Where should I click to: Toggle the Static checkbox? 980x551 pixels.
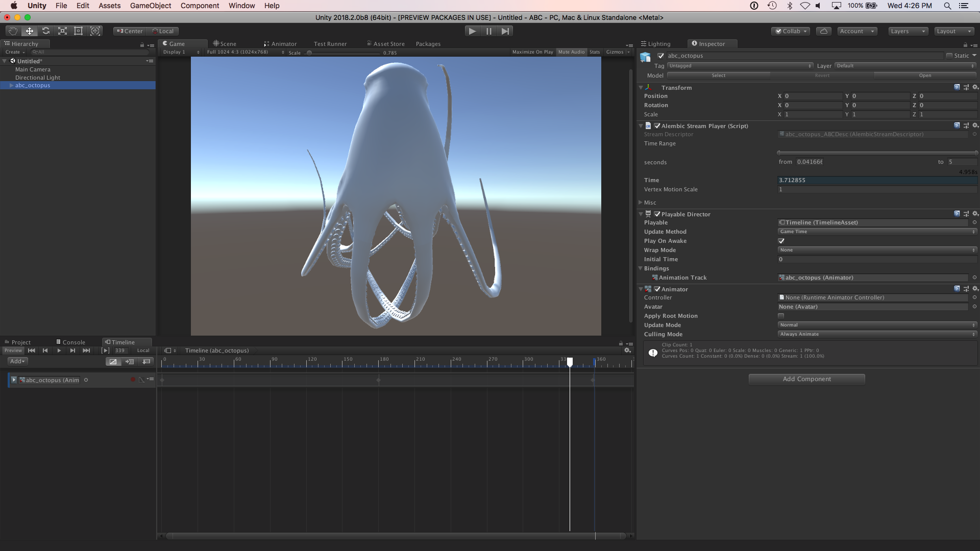(x=949, y=56)
